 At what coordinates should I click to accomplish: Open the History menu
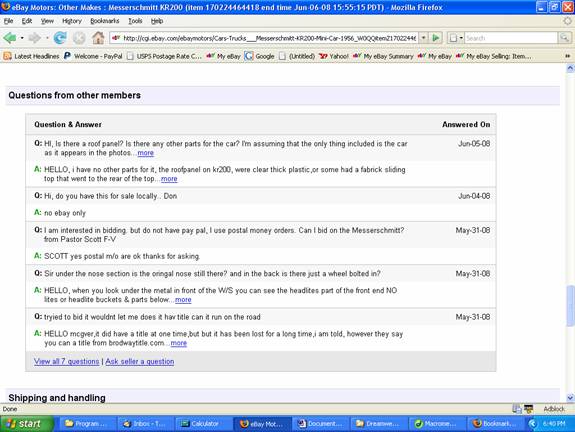coord(72,21)
